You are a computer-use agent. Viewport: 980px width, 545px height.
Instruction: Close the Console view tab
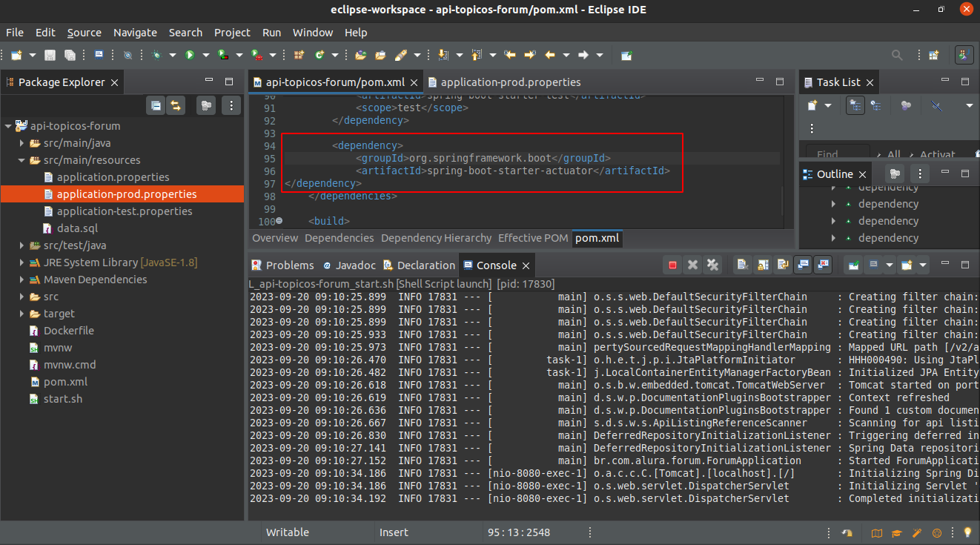(x=526, y=265)
